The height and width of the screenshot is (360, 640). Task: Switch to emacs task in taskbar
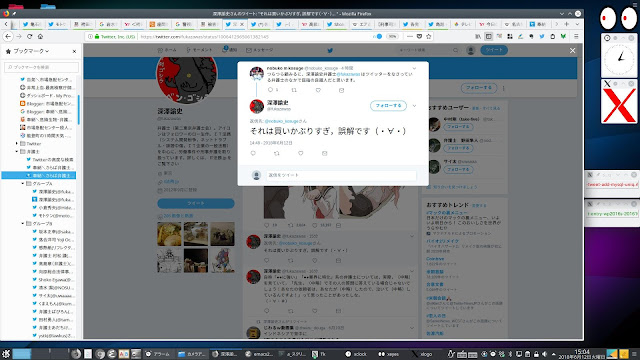[259, 354]
